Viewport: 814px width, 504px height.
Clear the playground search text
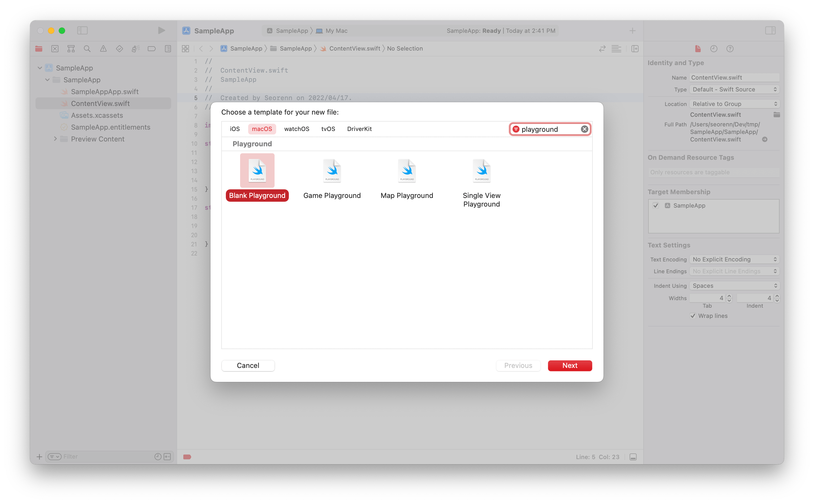[x=584, y=129]
